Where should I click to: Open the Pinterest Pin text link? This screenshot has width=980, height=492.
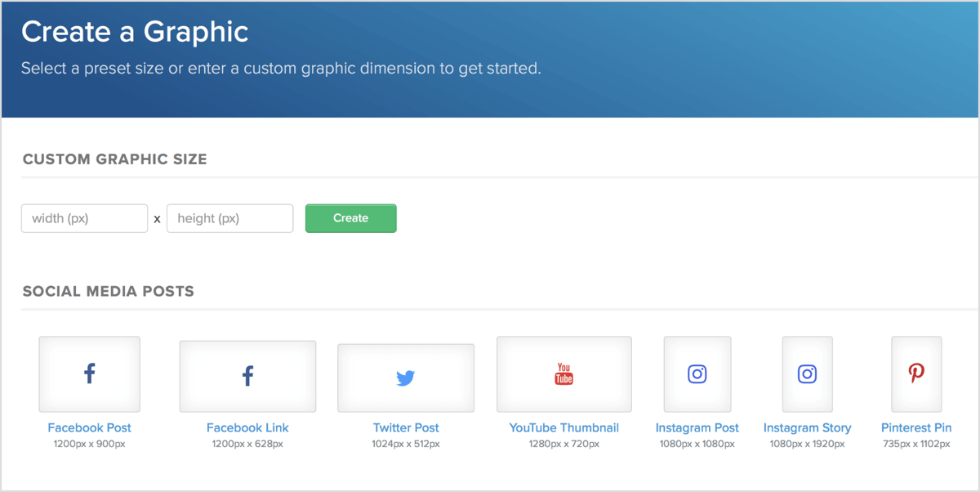pos(916,427)
